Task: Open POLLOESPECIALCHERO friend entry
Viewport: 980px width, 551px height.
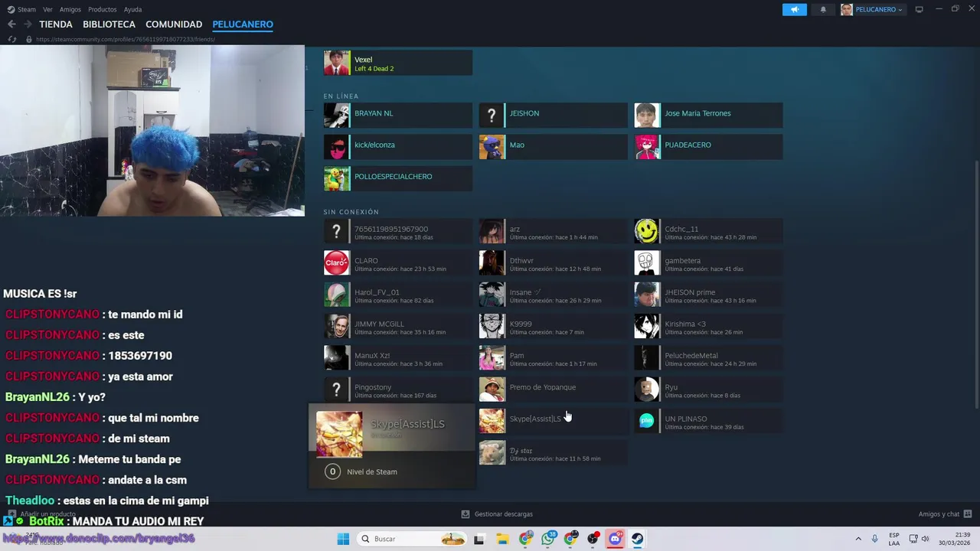Action: click(x=397, y=178)
